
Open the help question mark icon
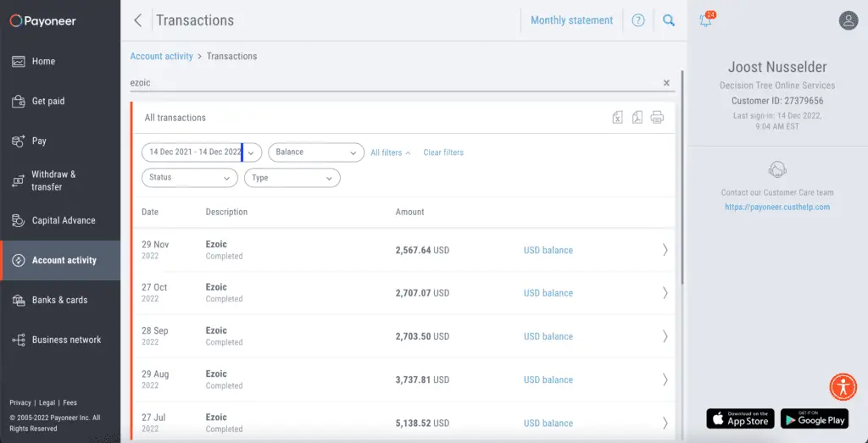[x=638, y=20]
